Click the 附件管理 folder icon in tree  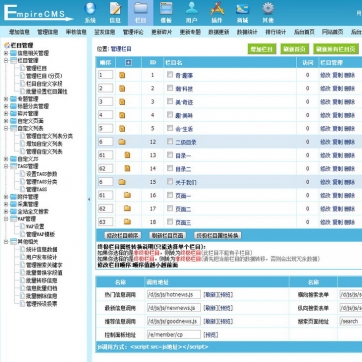coord(13,197)
